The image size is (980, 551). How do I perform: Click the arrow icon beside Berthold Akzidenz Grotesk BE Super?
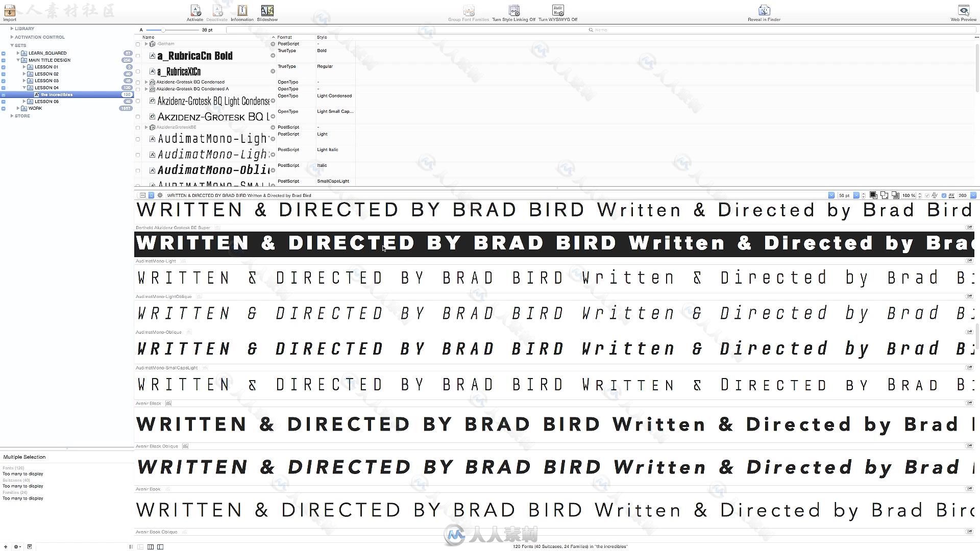[969, 228]
